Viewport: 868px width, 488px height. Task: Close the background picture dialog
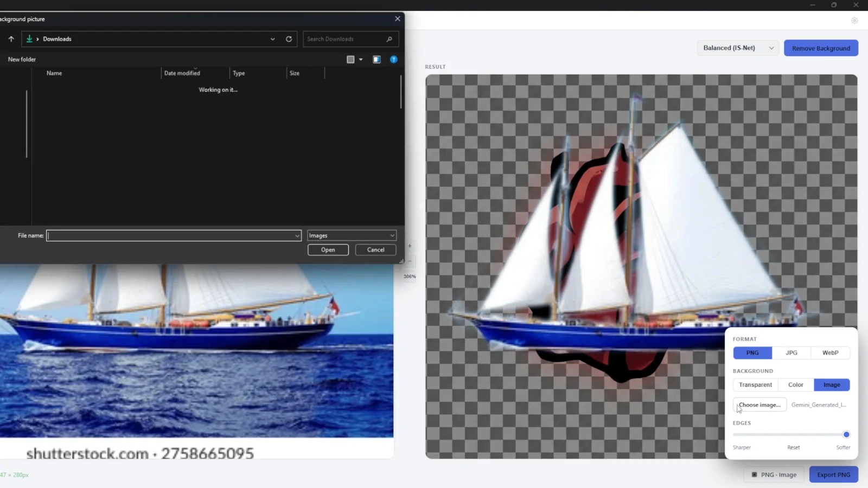[x=398, y=18]
